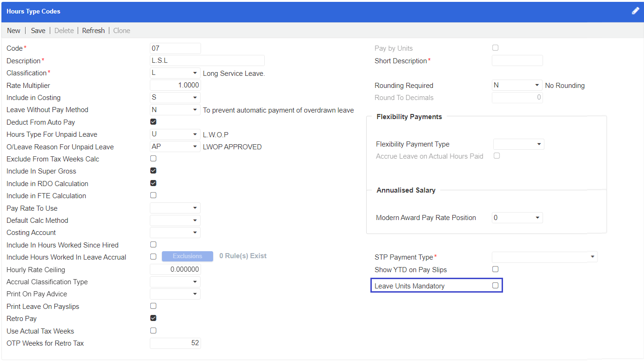Click inside the Description input field
Viewport: 644px width, 361px height.
click(207, 60)
